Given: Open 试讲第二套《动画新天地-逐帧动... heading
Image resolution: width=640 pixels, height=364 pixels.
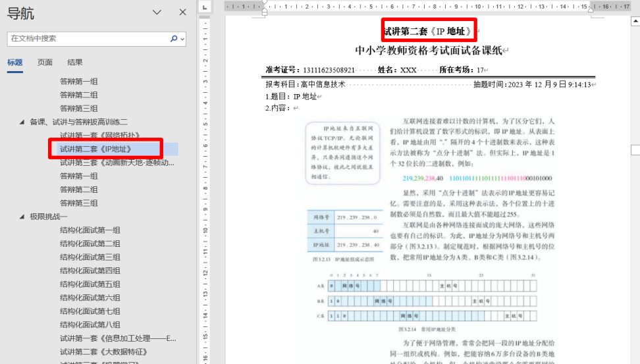Looking at the screenshot, I should tap(117, 163).
